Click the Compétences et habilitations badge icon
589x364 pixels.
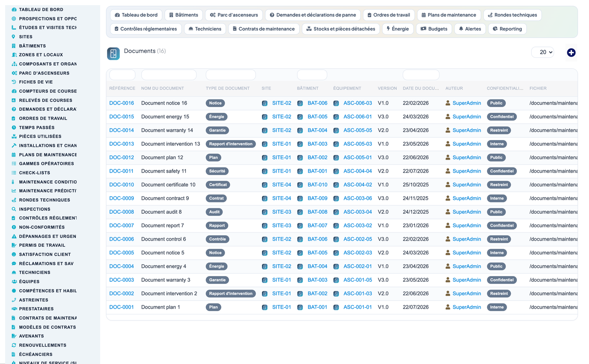pyautogui.click(x=14, y=291)
